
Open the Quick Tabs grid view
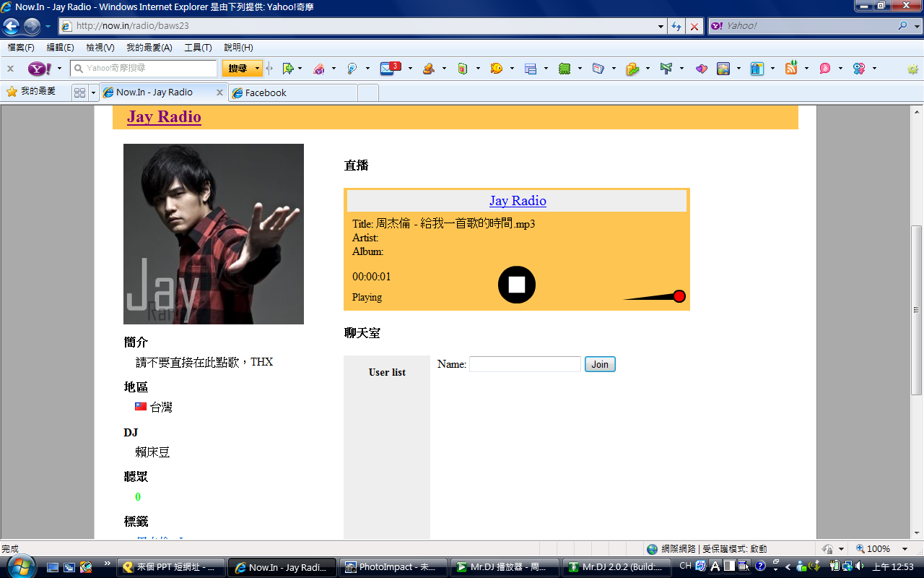tap(79, 92)
